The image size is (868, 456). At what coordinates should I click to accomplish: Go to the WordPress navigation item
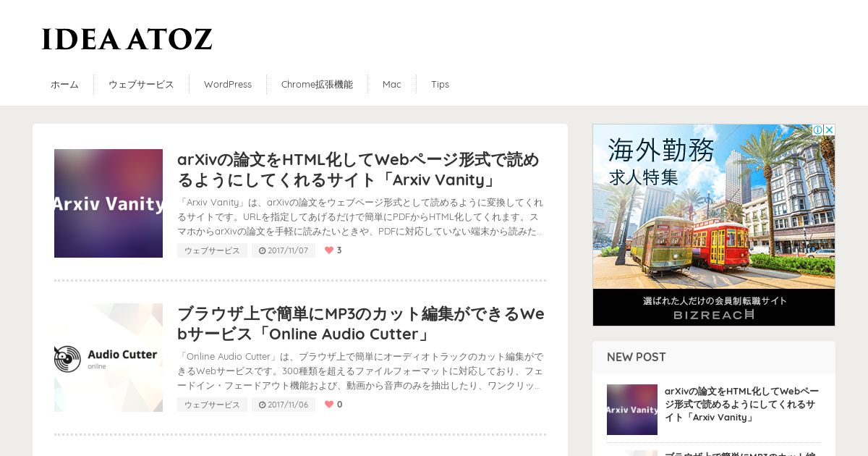click(228, 85)
